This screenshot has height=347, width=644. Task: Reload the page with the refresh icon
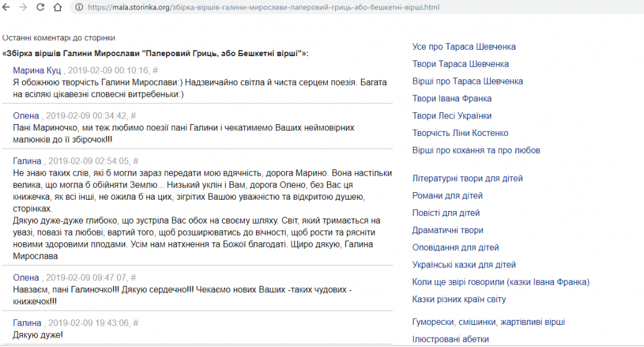40,7
